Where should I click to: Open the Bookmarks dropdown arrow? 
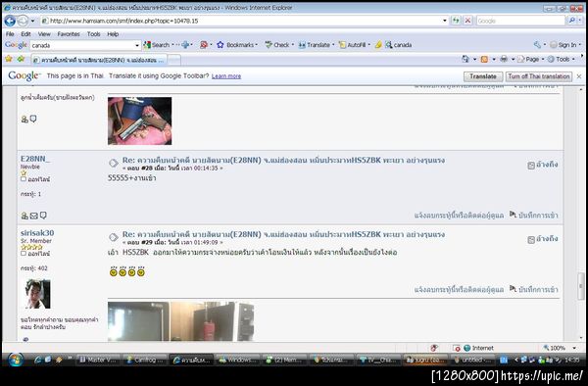point(256,45)
